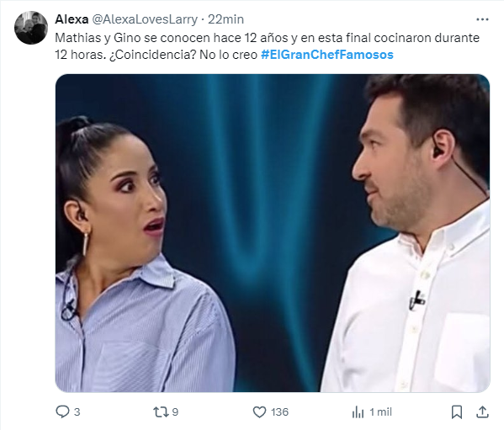Open the three-dot more options menu
Image resolution: width=504 pixels, height=430 pixels.
coord(482,19)
